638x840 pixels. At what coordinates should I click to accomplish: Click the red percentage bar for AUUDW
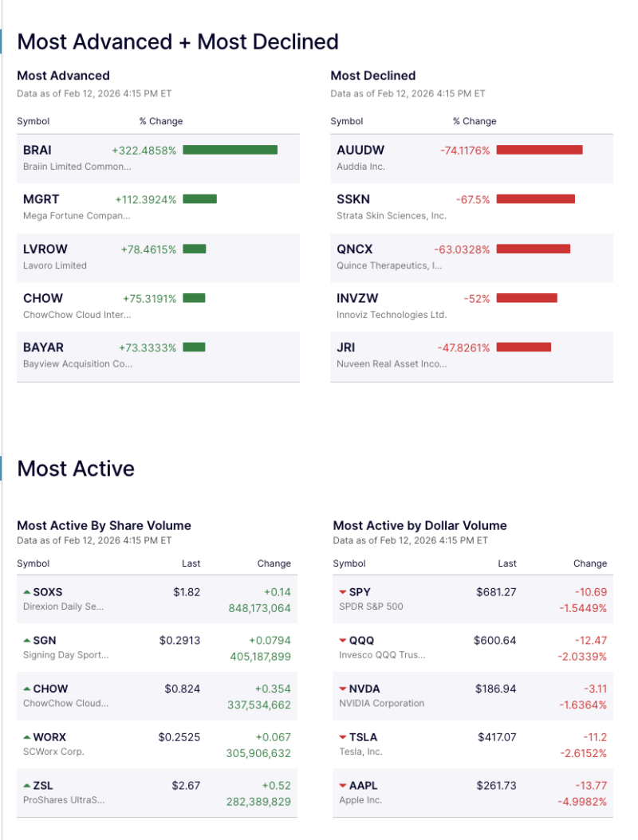[x=540, y=149]
